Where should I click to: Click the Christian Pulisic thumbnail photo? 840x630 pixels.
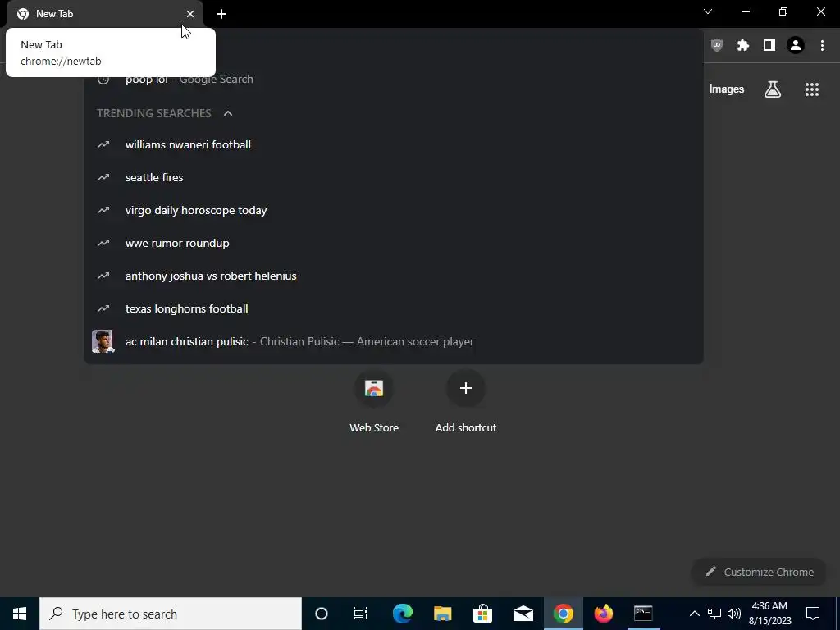pyautogui.click(x=103, y=341)
